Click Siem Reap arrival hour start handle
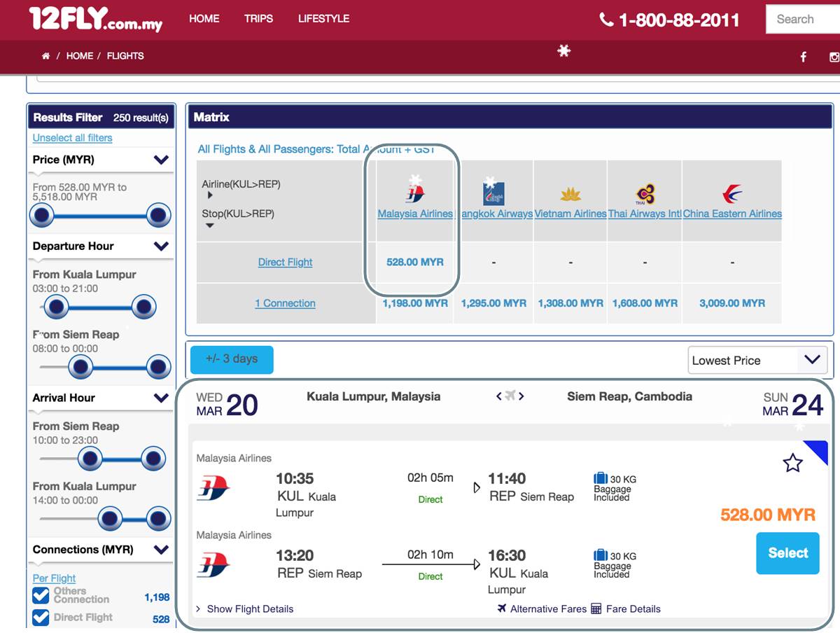This screenshot has width=840, height=633. pyautogui.click(x=90, y=459)
